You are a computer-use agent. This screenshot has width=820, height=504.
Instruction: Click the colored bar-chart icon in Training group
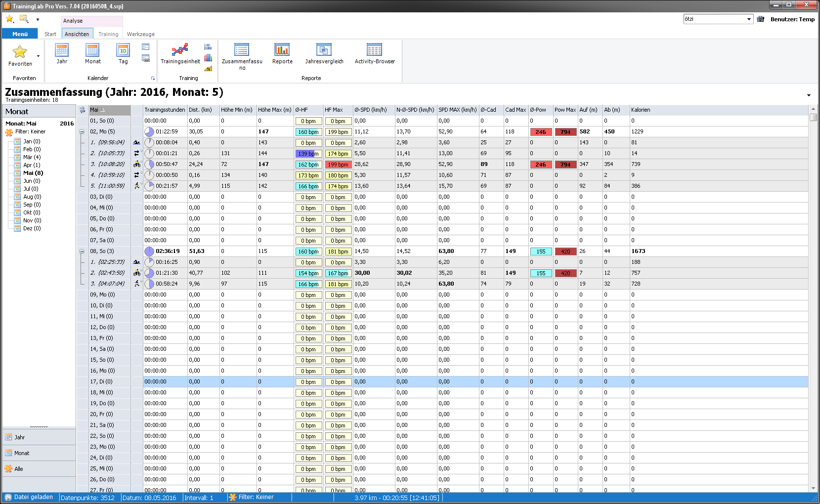coord(208,58)
